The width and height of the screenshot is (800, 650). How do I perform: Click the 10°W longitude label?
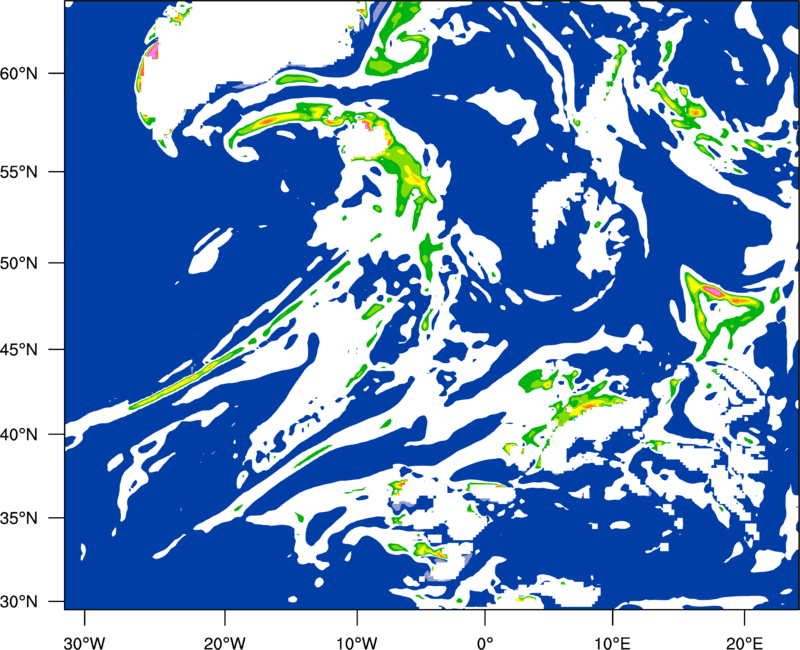(357, 643)
